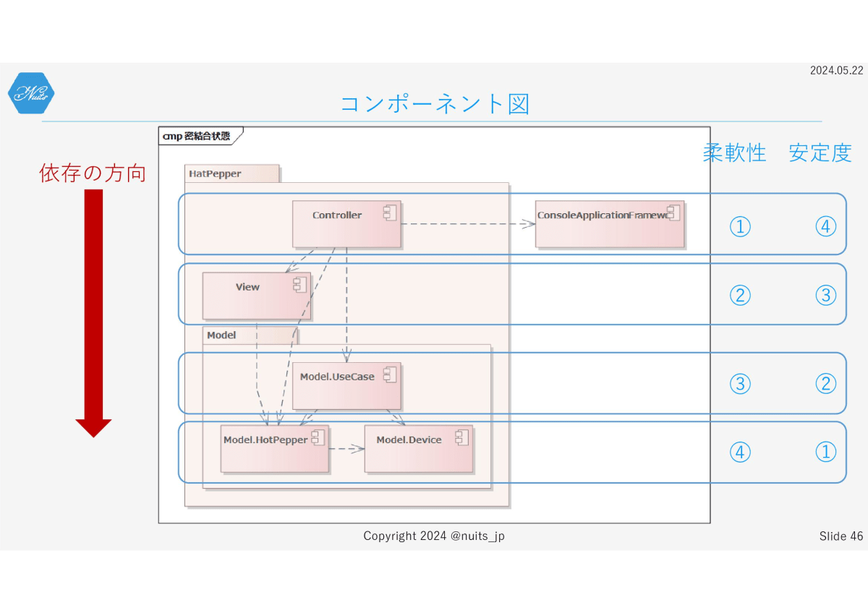Image resolution: width=868 pixels, height=613 pixels.
Task: Click the component icon on the Controller box
Action: pyautogui.click(x=391, y=213)
